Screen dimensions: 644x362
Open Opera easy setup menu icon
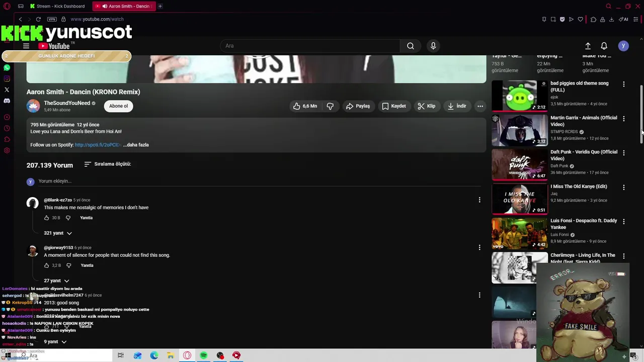click(635, 19)
